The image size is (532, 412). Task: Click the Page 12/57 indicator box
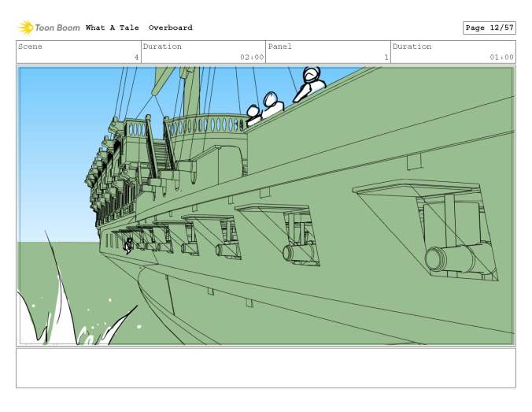pos(489,28)
